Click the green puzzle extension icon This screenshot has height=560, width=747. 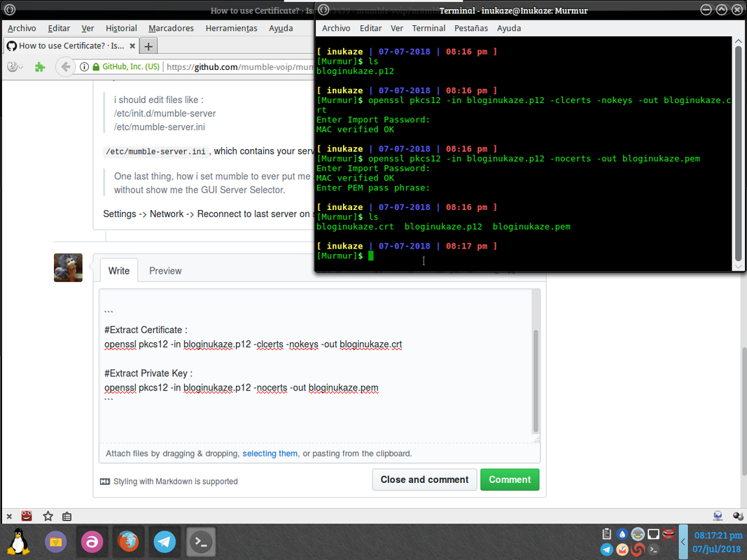pyautogui.click(x=39, y=66)
